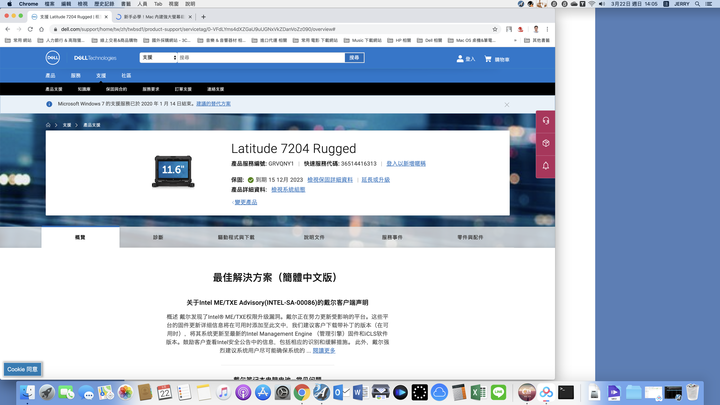Open LINE app in the Dock
The width and height of the screenshot is (720, 405).
(498, 393)
